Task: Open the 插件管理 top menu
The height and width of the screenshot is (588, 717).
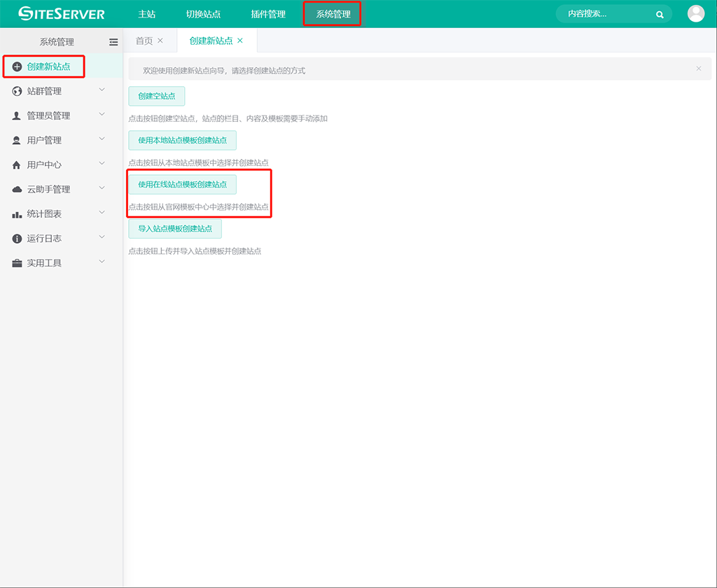Action: click(268, 14)
